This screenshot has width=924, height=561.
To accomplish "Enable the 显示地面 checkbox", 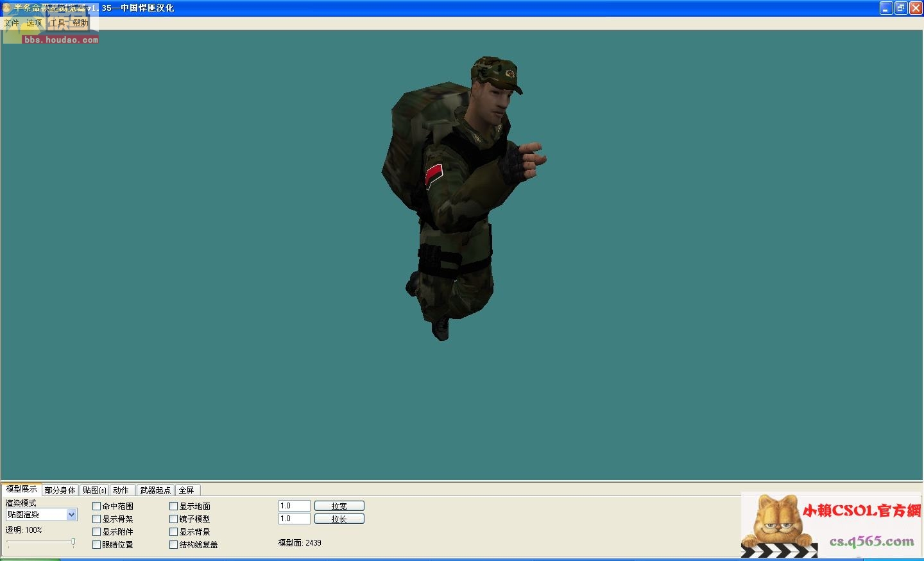I will tap(174, 506).
